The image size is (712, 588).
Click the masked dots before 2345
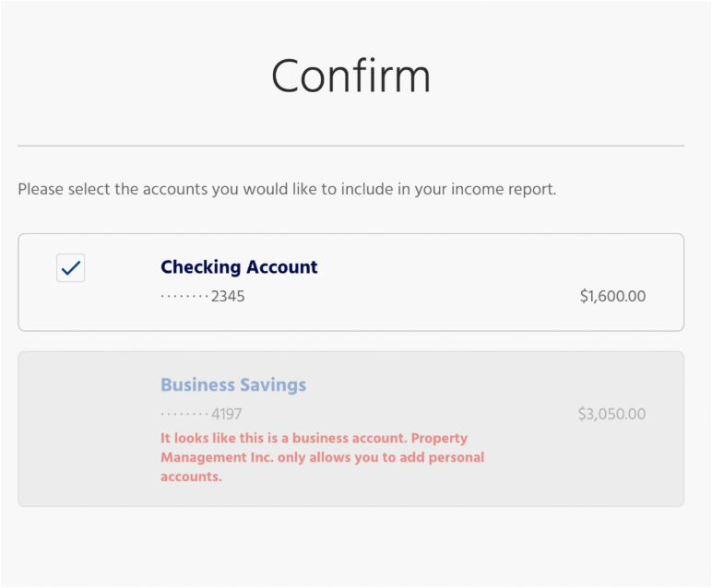coord(184,297)
